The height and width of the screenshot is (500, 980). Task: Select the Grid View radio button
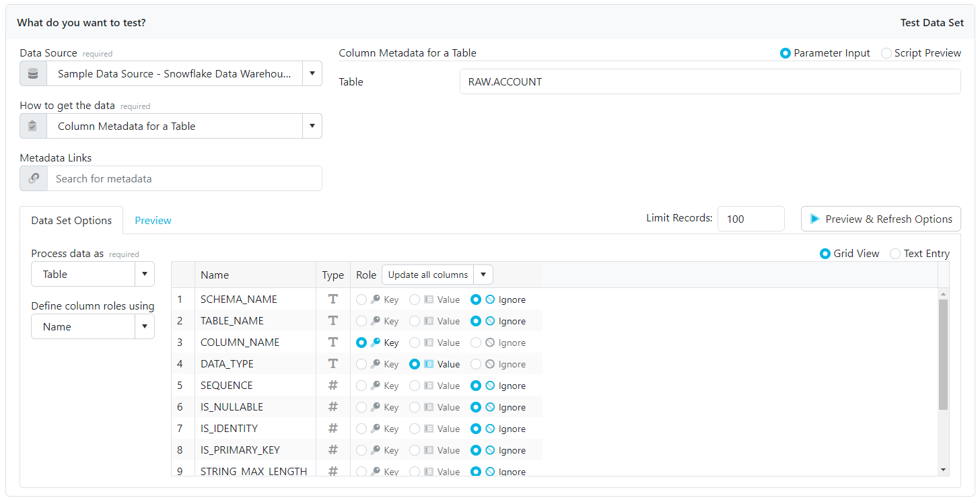pos(825,254)
